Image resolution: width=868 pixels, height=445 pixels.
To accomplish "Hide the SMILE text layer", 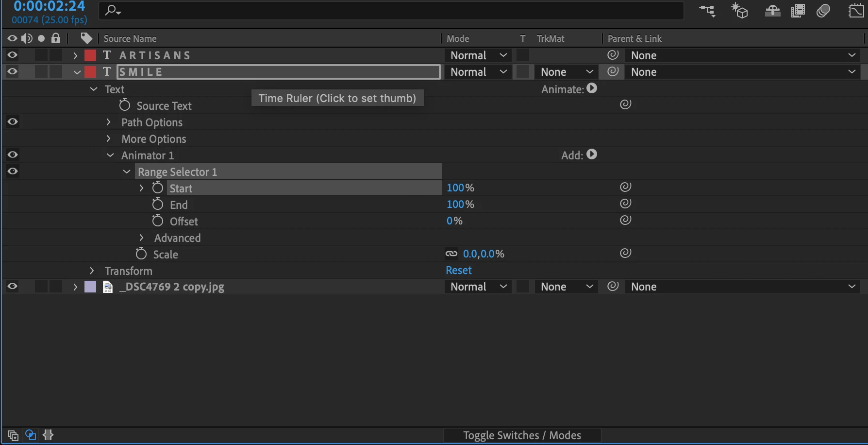I will [13, 71].
